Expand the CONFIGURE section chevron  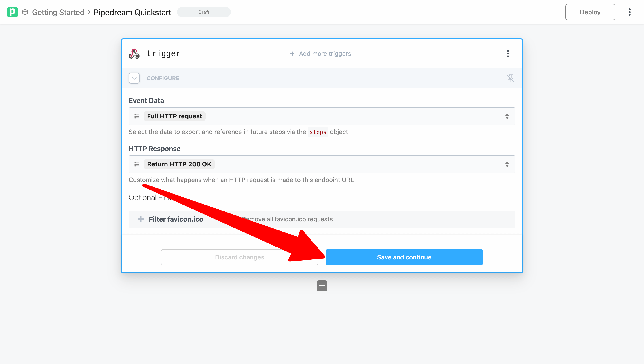[x=134, y=78]
